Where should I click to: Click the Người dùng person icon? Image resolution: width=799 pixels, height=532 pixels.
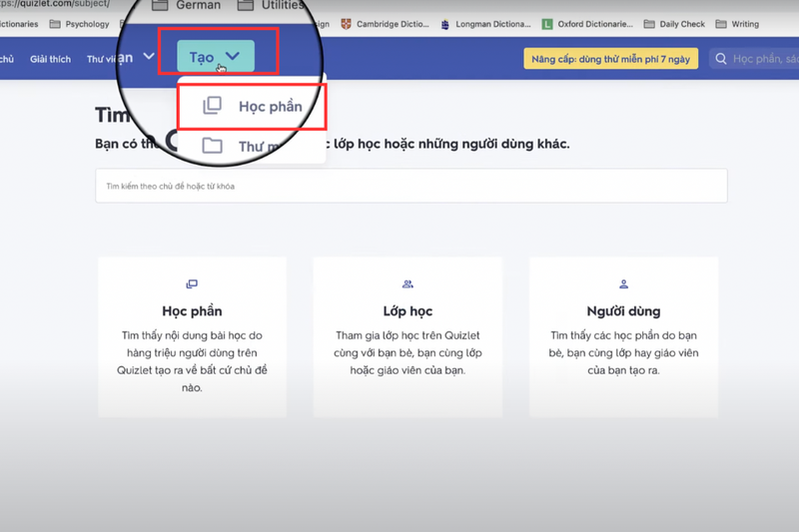pyautogui.click(x=623, y=284)
